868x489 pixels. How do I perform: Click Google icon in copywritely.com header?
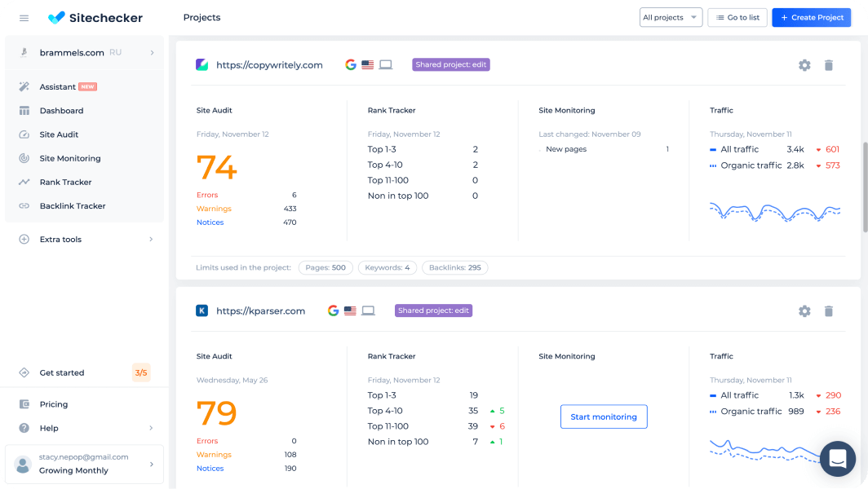(x=351, y=64)
